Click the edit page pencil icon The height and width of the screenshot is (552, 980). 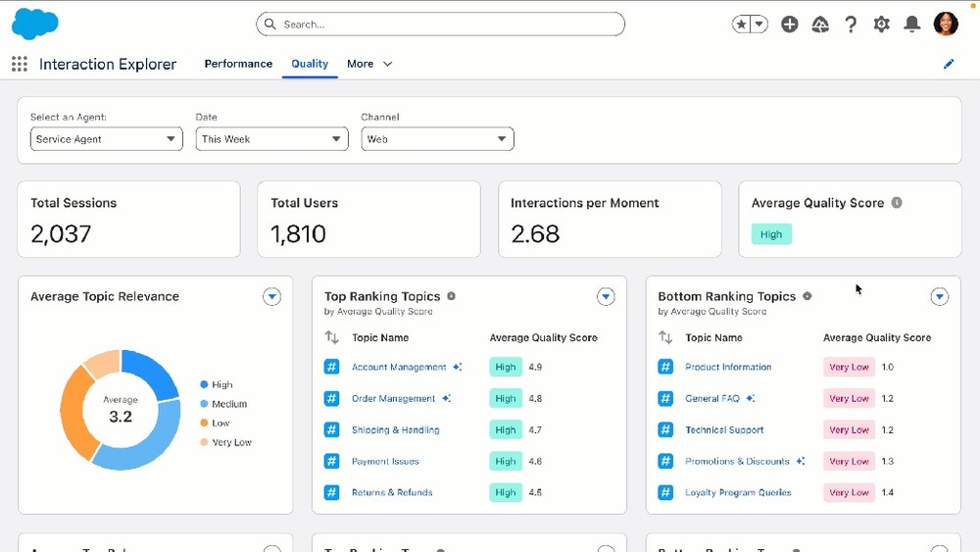click(948, 64)
